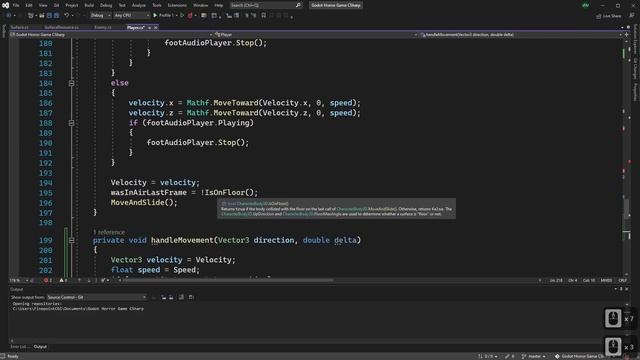
Task: Switch to the Output tab
Action: tap(40, 347)
